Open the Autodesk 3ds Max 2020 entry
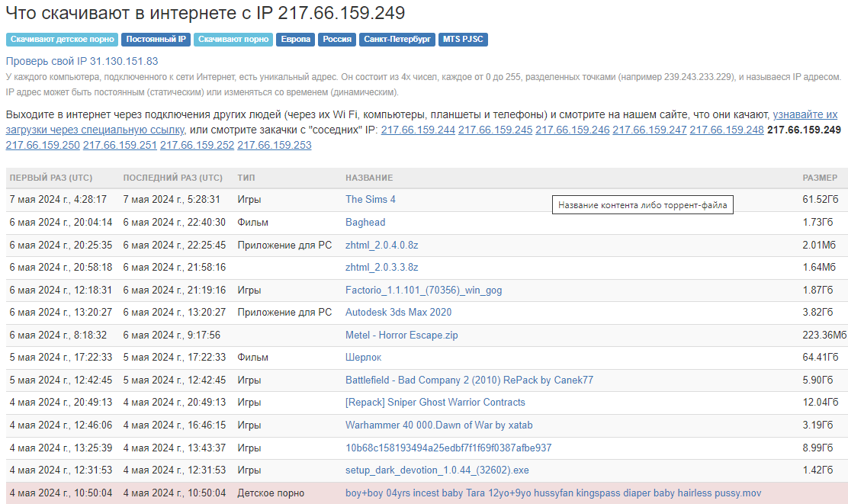 pyautogui.click(x=399, y=312)
